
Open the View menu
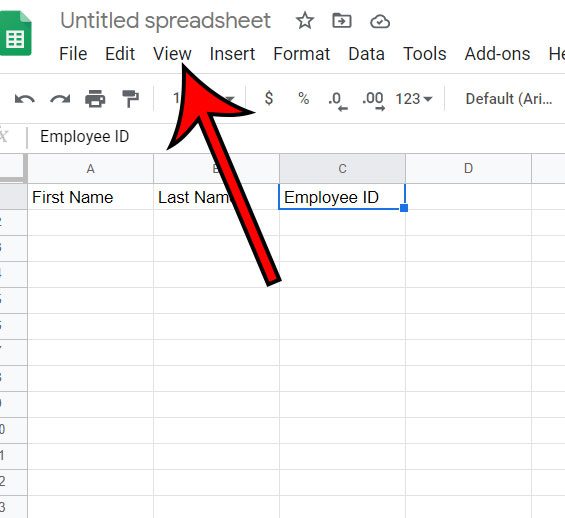[x=172, y=54]
